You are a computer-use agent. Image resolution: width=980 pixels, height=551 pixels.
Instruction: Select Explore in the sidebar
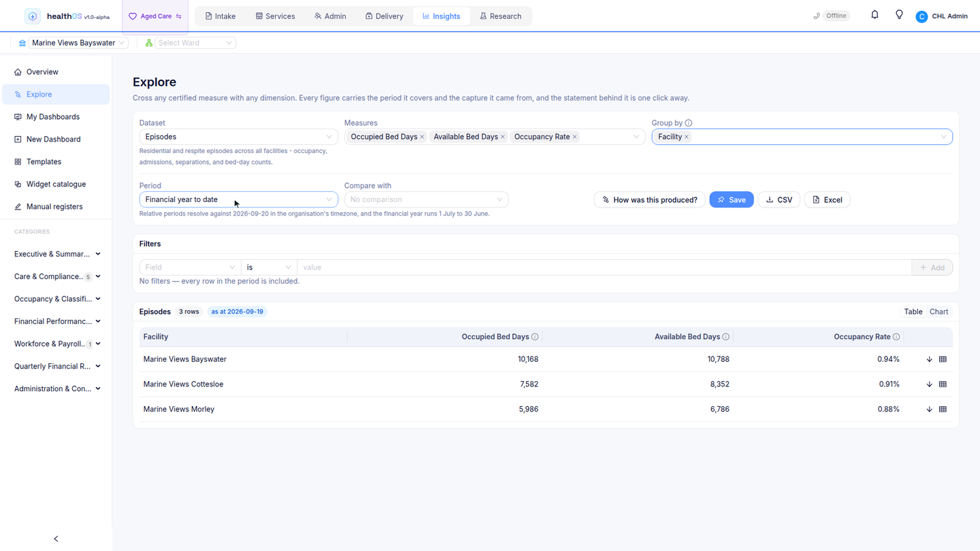(x=56, y=95)
